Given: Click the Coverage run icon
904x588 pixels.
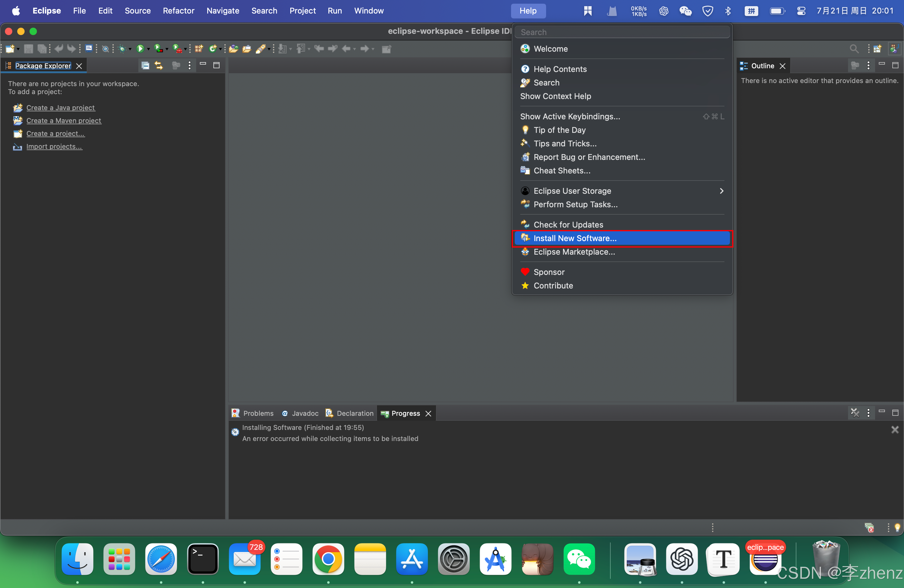Looking at the screenshot, I should click(159, 49).
